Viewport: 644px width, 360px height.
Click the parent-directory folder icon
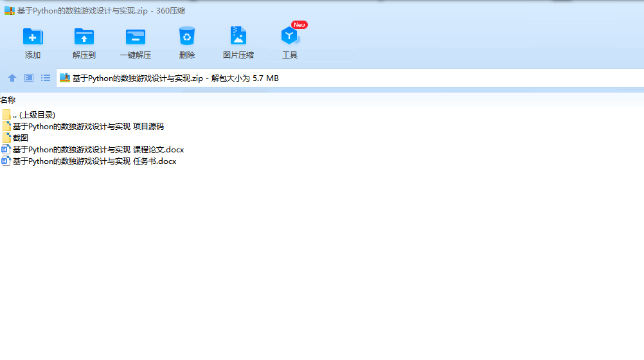(x=6, y=114)
